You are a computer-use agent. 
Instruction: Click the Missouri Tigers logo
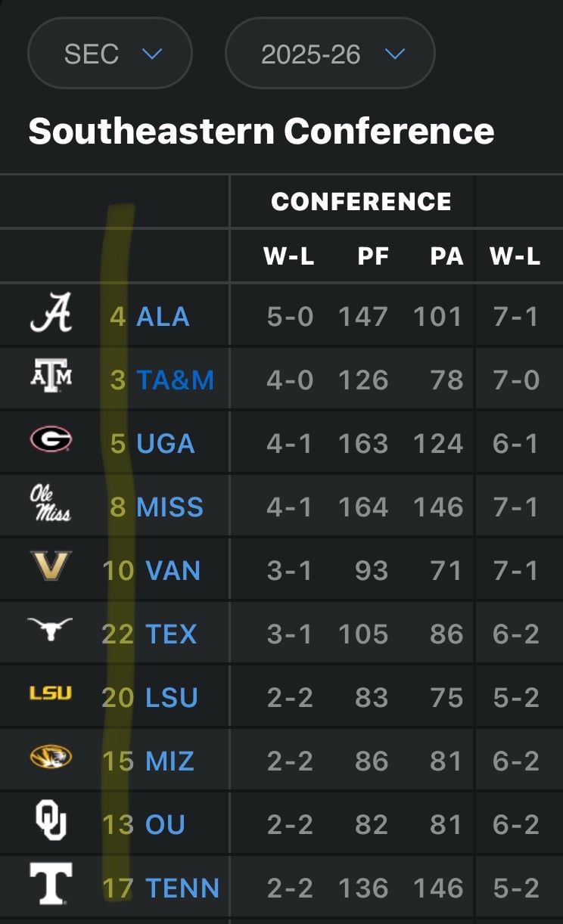click(x=51, y=756)
